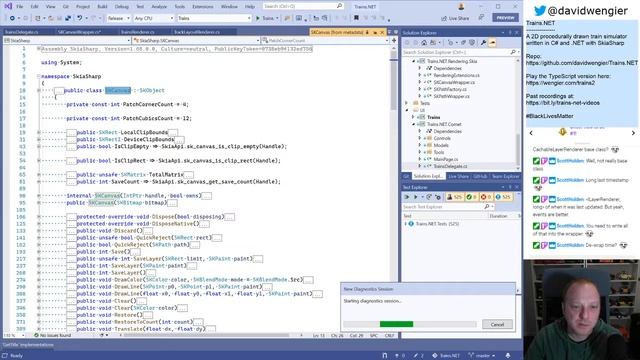Click Collapse All icon in Solution Explorer toolbar
640x360 pixels.
tap(463, 42)
